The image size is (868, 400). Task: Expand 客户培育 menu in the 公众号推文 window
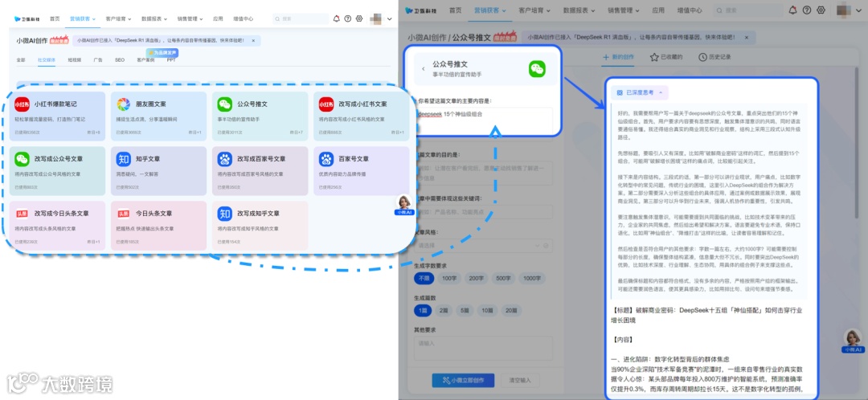click(x=534, y=10)
